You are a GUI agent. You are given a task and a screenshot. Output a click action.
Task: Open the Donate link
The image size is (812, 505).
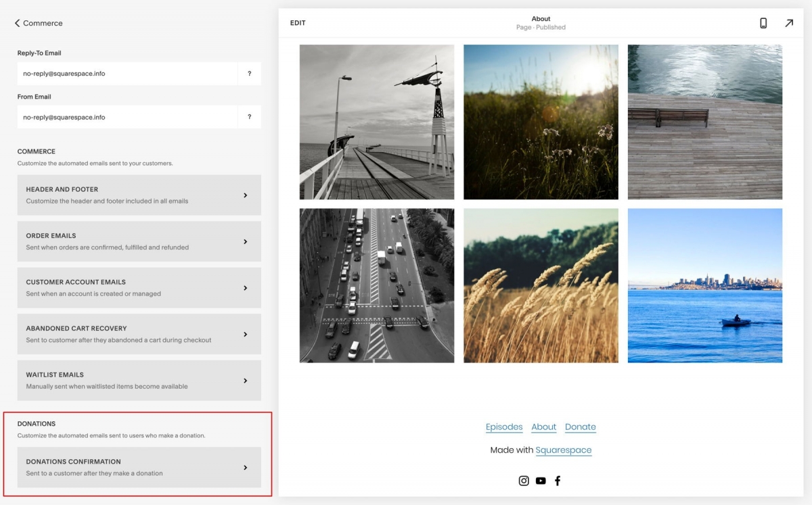(581, 427)
